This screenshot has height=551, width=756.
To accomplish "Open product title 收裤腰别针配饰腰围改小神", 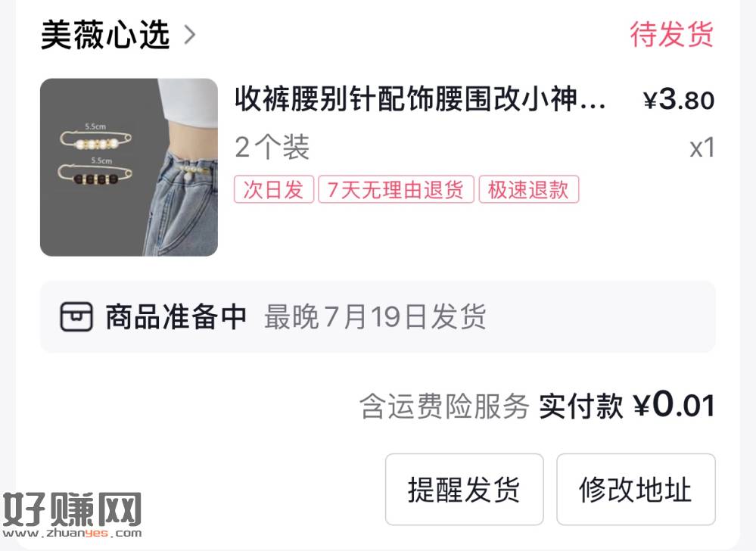I will pyautogui.click(x=420, y=99).
